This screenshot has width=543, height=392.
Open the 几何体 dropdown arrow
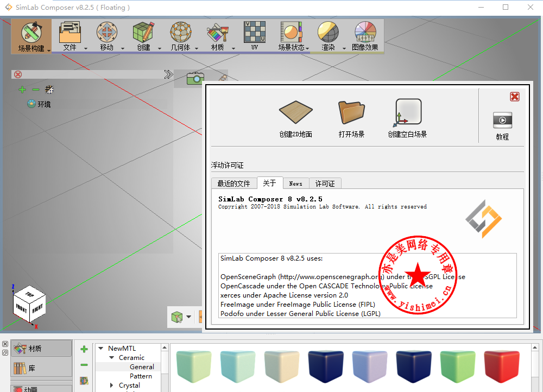click(x=197, y=48)
